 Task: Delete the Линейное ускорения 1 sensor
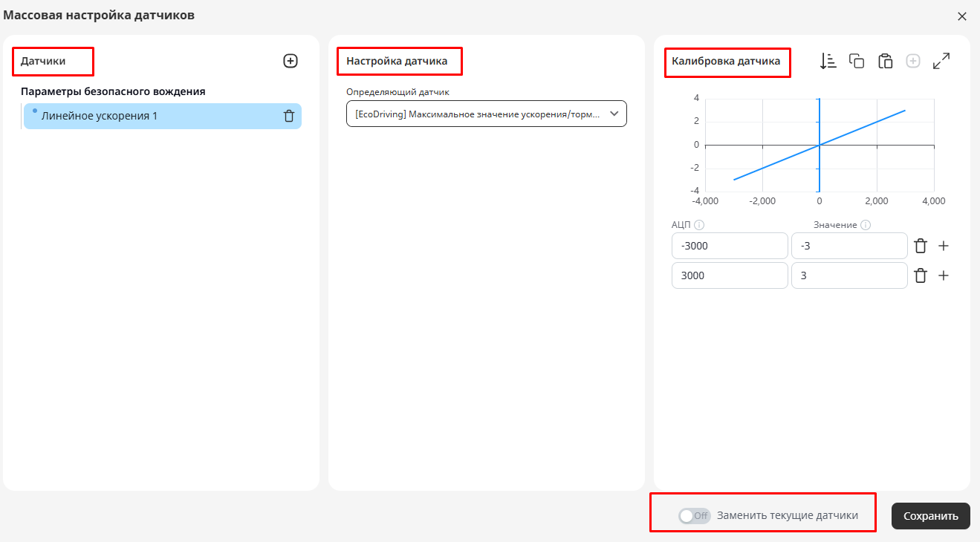point(289,116)
